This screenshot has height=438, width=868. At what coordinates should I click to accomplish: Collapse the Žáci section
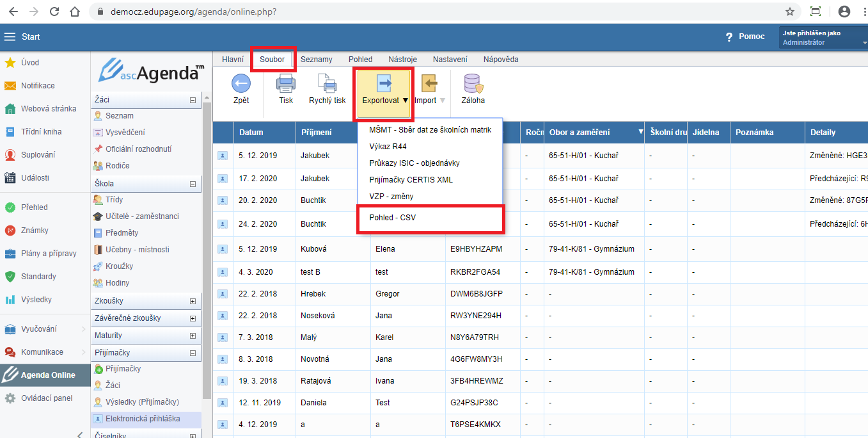pyautogui.click(x=193, y=101)
